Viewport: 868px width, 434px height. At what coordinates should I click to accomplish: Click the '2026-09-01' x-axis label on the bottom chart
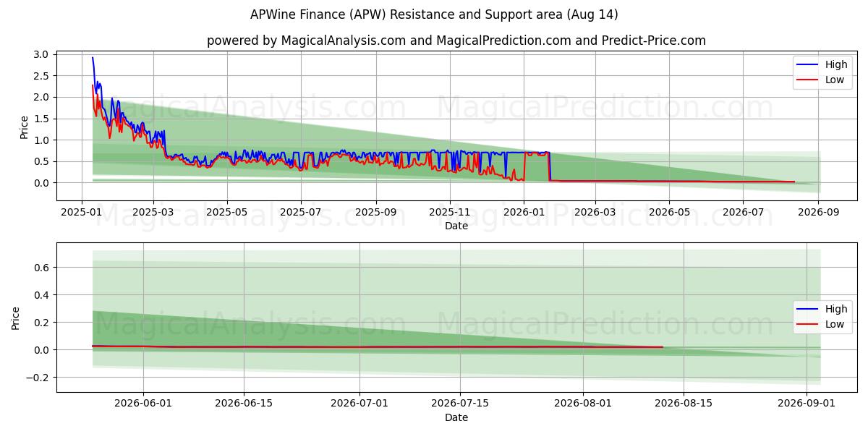click(806, 404)
